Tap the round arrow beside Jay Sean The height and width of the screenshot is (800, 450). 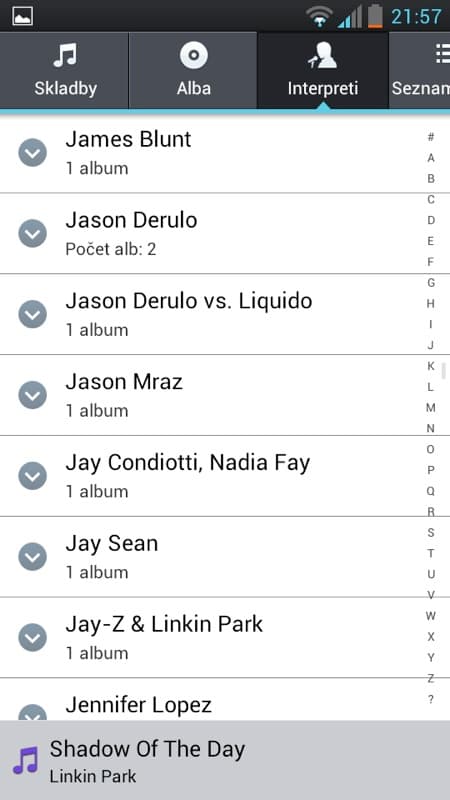(x=33, y=557)
